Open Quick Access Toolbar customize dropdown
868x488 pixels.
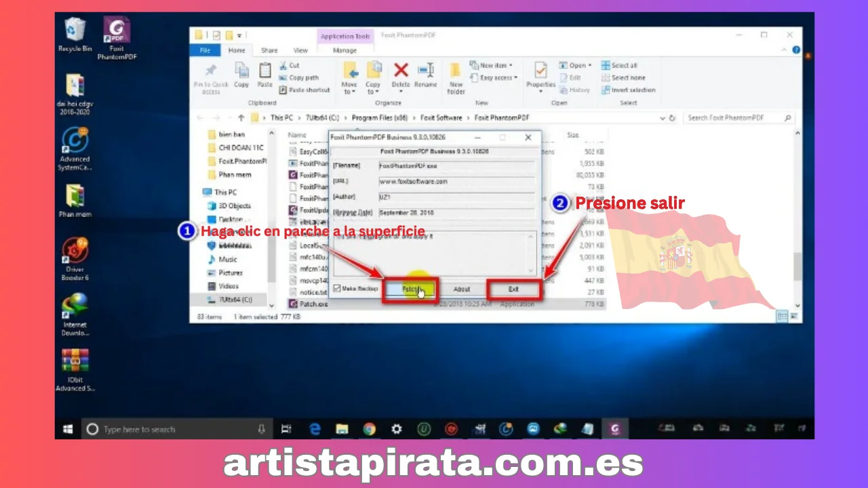(x=239, y=35)
